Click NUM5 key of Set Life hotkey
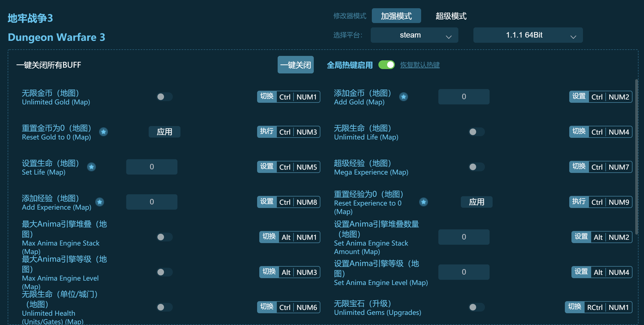Screen dimensions: 644x325 point(307,167)
